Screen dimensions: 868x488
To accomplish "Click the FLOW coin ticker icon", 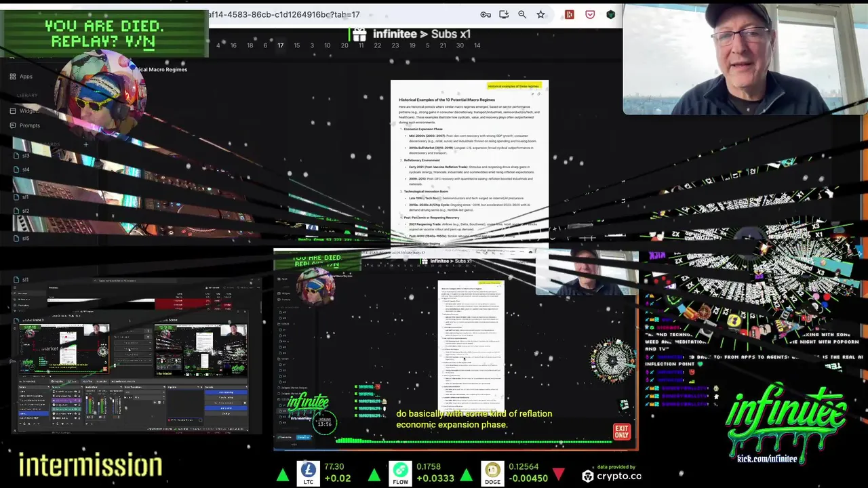I will click(401, 472).
